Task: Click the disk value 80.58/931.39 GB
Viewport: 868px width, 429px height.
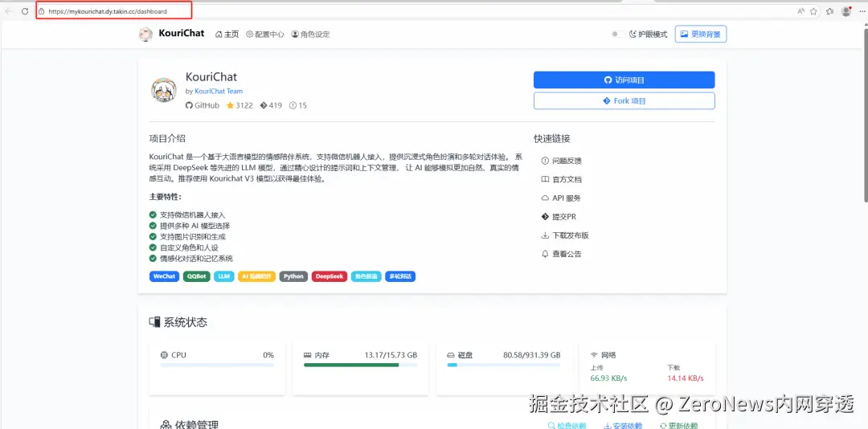Action: pyautogui.click(x=532, y=355)
